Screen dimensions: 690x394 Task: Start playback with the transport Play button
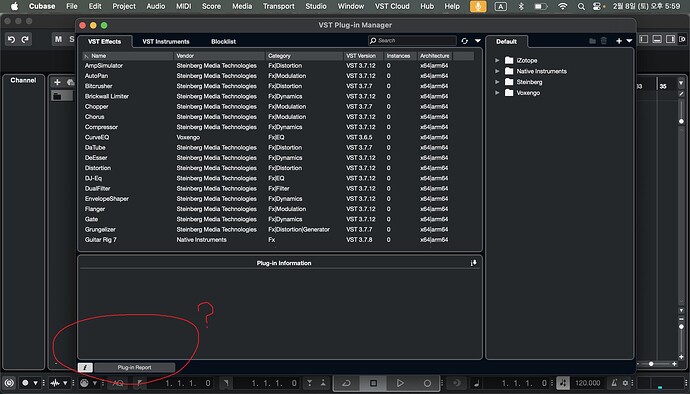400,383
